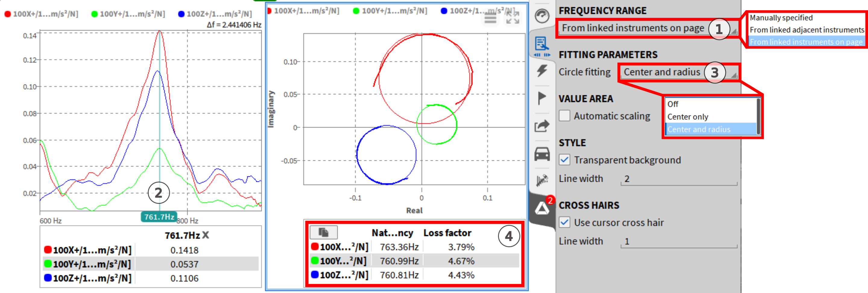Click the 0.1106 cursor value
Viewport: 868px width, 293px height.
[x=184, y=279]
